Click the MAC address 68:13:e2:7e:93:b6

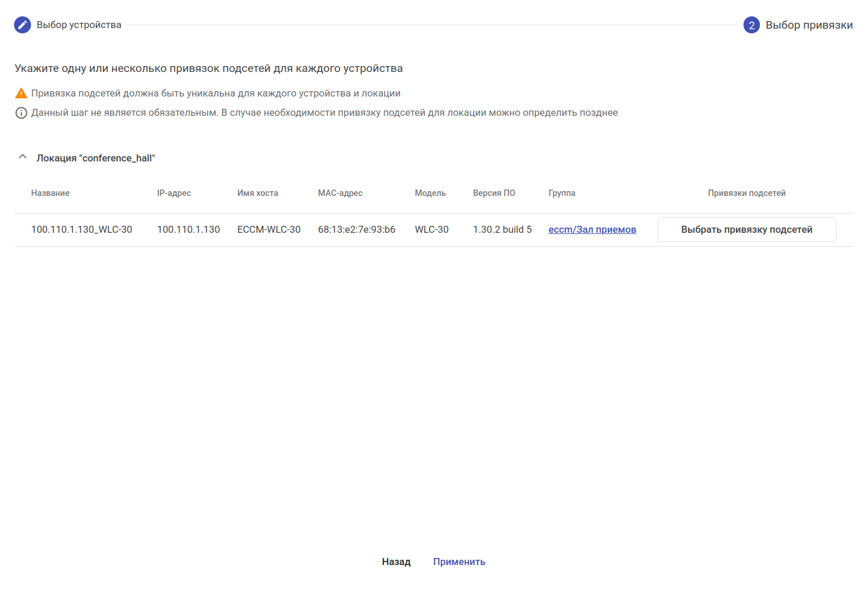pos(357,230)
